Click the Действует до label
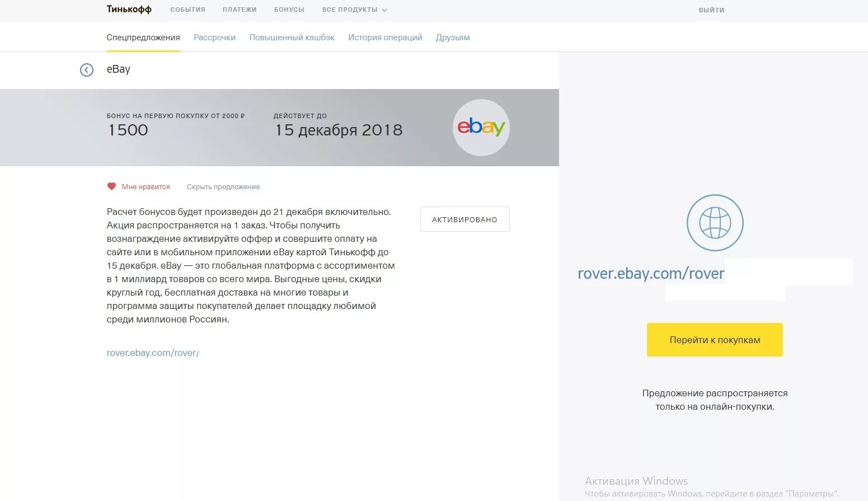The image size is (868, 501). (300, 116)
